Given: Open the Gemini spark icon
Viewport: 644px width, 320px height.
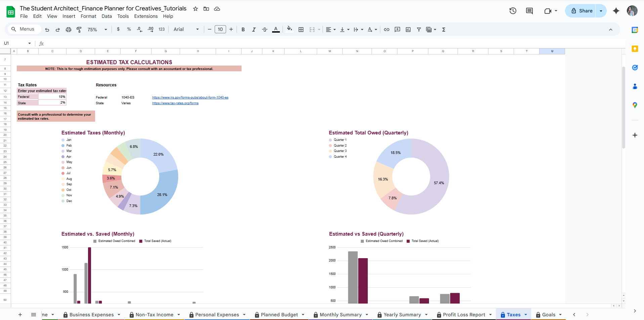Looking at the screenshot, I should click(616, 11).
